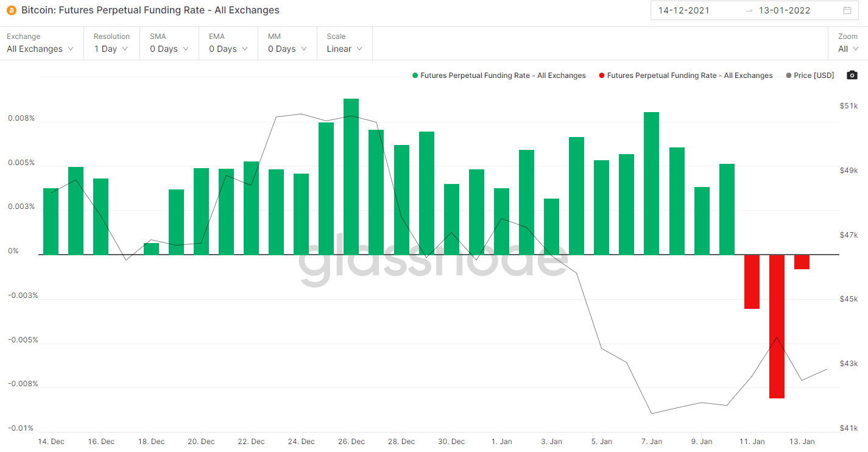Click the green color dot in legend

(x=415, y=76)
